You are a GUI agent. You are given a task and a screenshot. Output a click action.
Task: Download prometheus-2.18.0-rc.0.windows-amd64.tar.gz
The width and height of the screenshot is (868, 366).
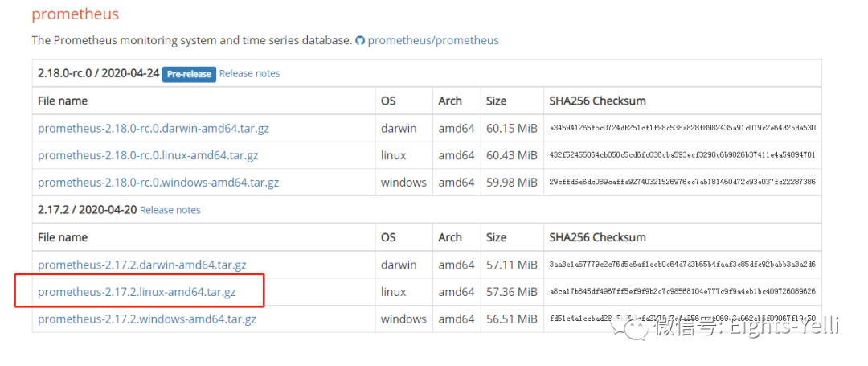point(158,183)
